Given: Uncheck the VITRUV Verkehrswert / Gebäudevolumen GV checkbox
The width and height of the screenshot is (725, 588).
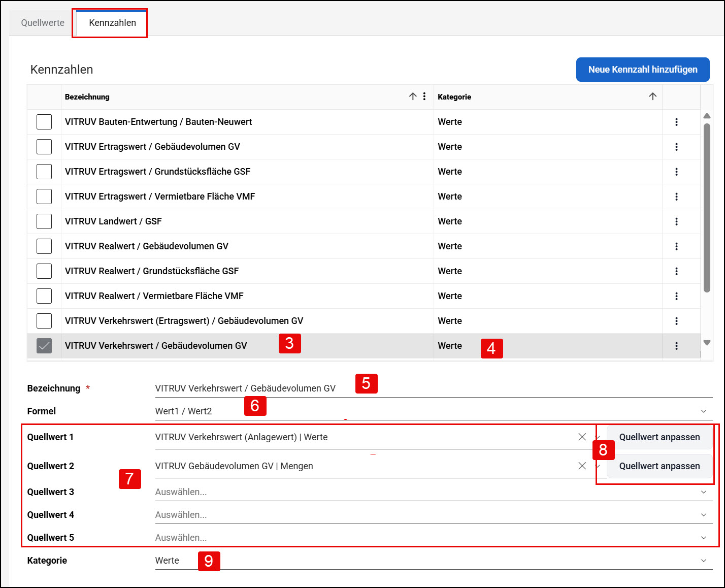Looking at the screenshot, I should pyautogui.click(x=44, y=346).
